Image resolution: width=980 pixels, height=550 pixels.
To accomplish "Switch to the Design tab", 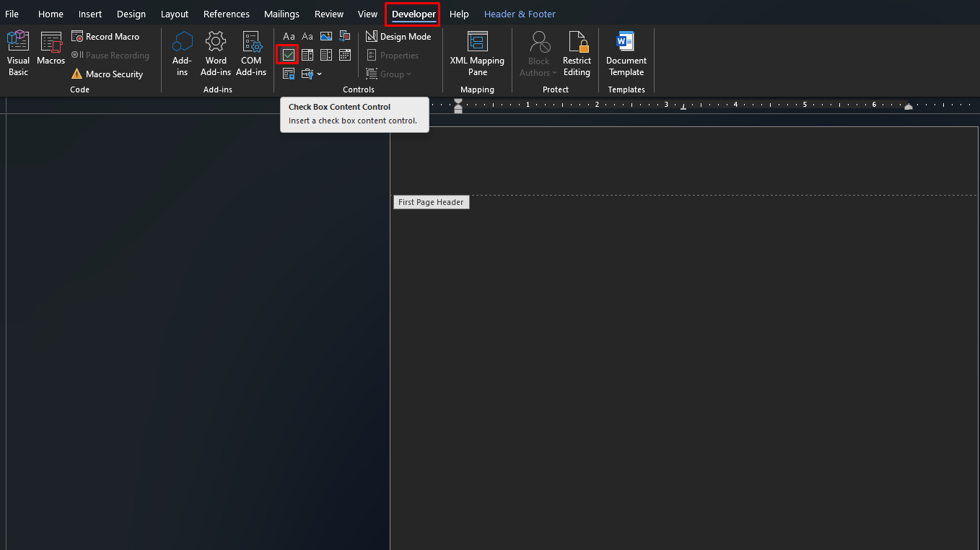I will coord(131,14).
